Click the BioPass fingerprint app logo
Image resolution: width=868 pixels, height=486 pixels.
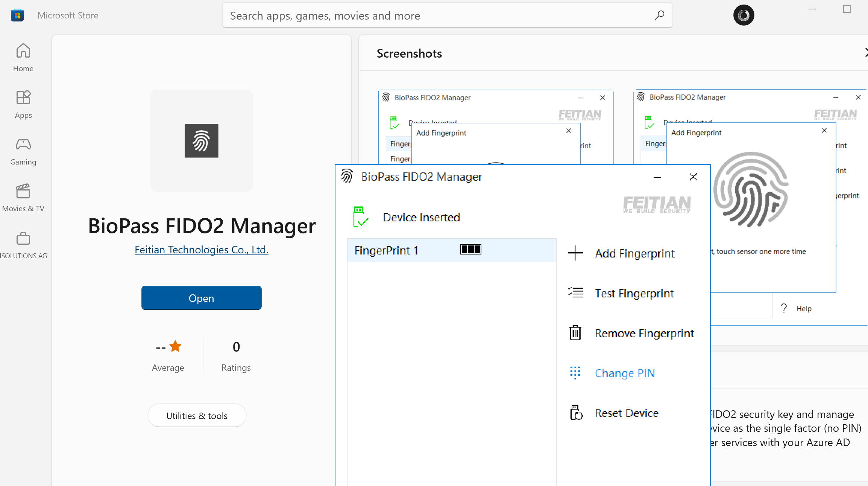tap(201, 141)
